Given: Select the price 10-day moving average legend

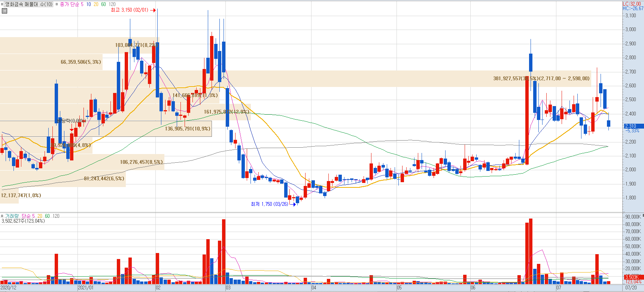Looking at the screenshot, I should 88,4.
